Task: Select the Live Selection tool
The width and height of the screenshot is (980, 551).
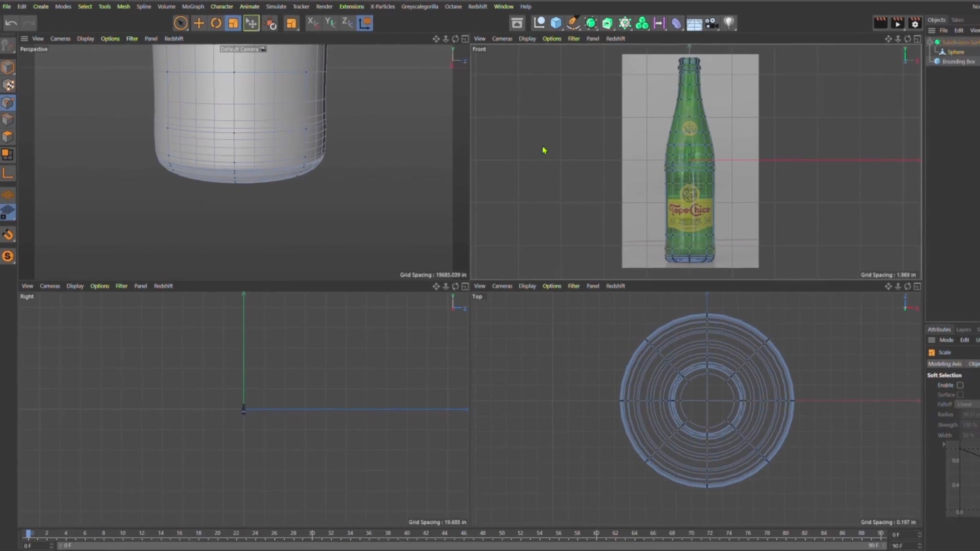Action: (180, 22)
